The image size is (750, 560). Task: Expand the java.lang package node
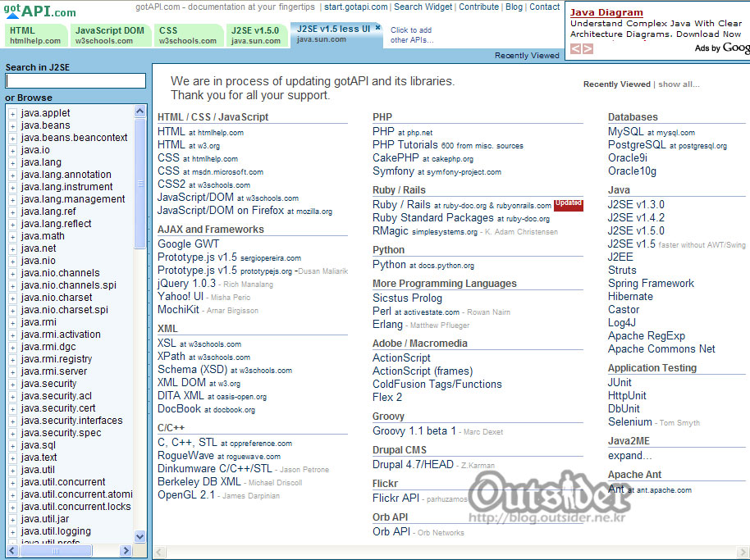(x=13, y=163)
